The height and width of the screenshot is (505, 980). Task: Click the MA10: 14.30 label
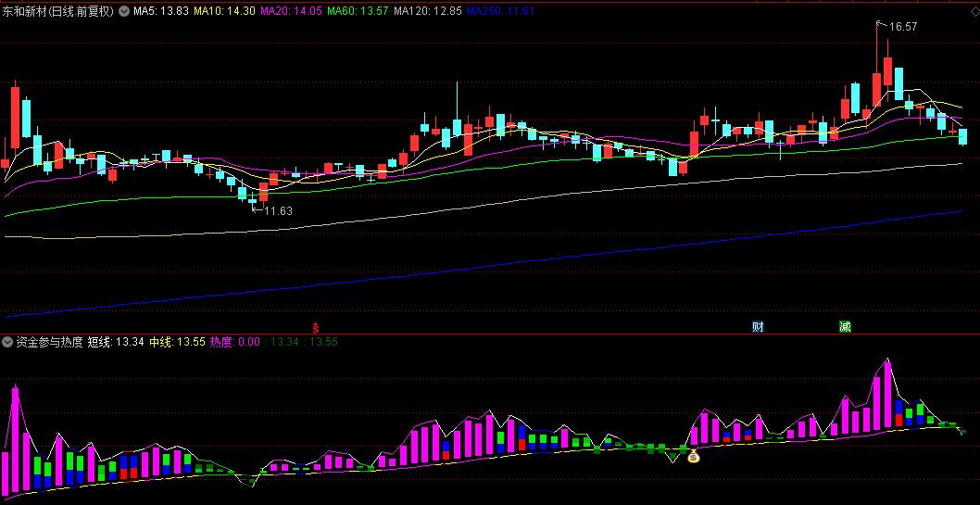(x=225, y=10)
